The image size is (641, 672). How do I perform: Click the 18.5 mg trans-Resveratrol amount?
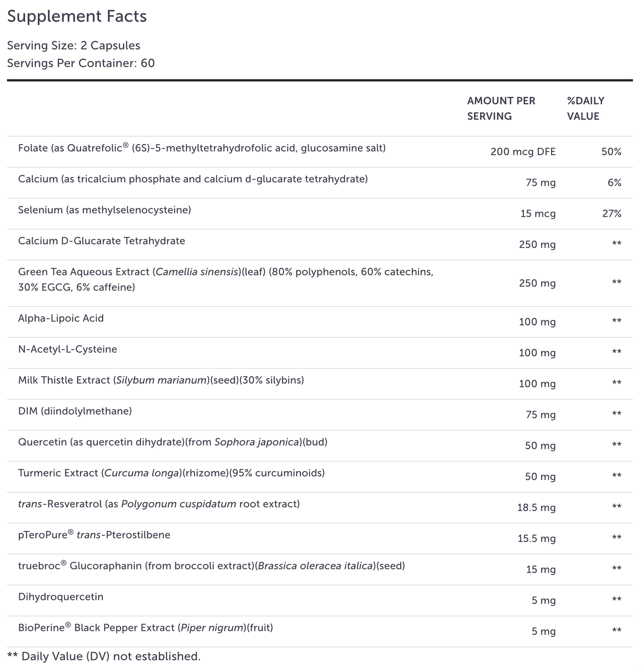[536, 507]
